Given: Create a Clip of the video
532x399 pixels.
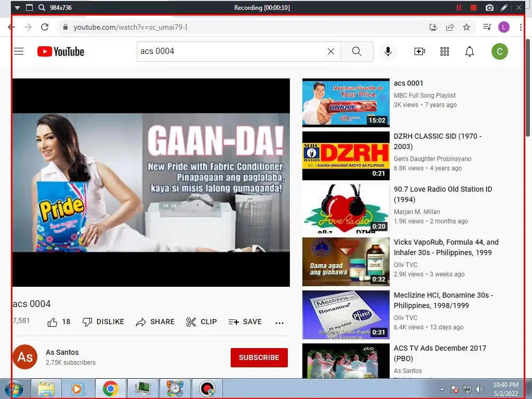Looking at the screenshot, I should click(202, 322).
